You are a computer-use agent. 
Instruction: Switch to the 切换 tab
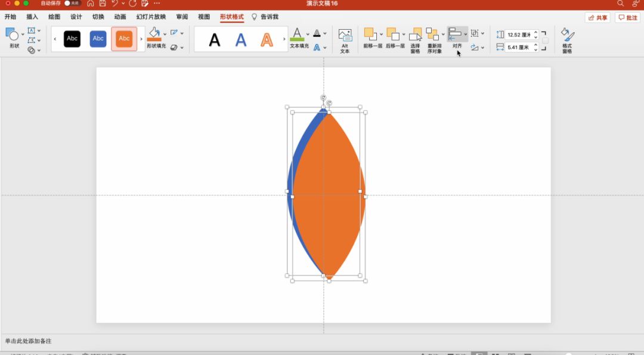pos(98,17)
